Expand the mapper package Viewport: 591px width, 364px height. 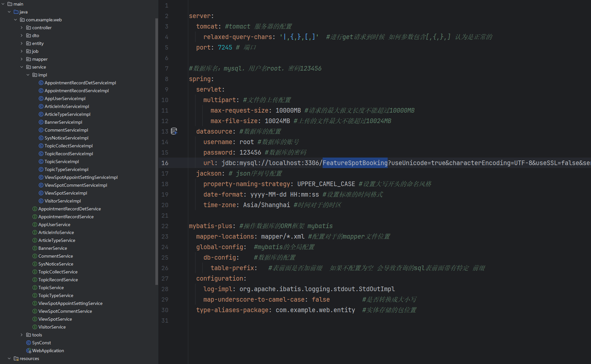point(22,59)
